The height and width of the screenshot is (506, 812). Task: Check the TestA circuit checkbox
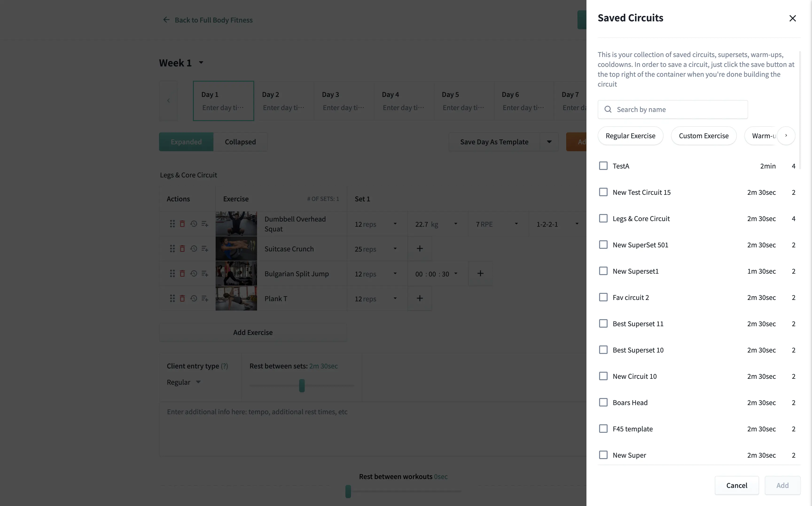(603, 165)
